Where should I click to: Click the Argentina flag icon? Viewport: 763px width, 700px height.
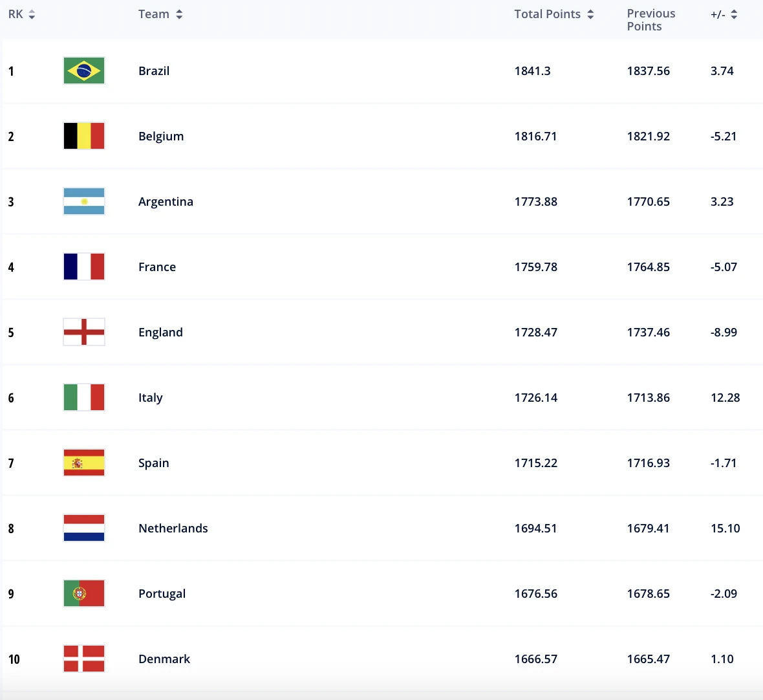coord(83,201)
